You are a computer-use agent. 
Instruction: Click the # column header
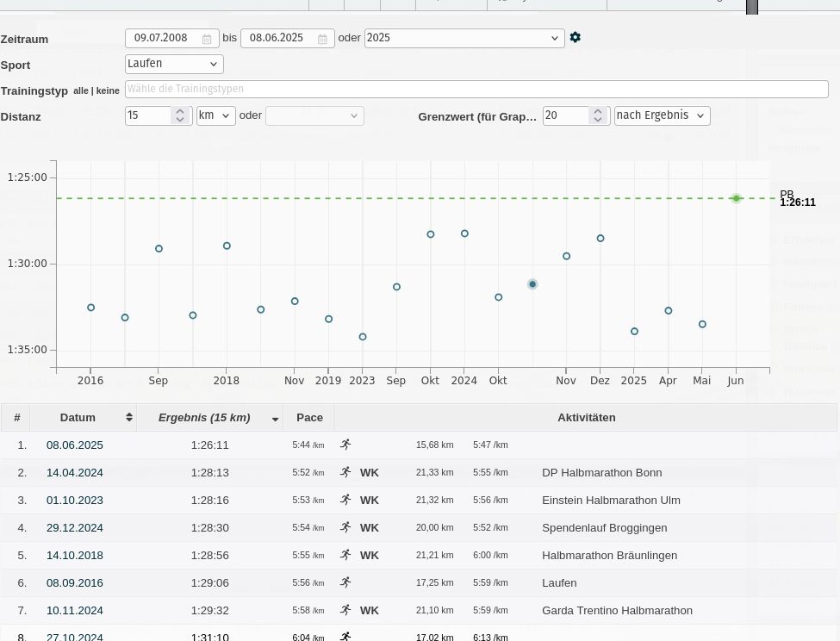coord(16,417)
